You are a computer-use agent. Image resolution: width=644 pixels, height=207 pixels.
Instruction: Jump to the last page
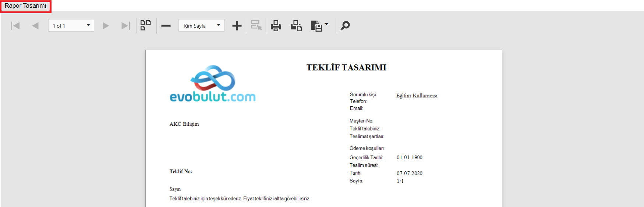coord(125,26)
